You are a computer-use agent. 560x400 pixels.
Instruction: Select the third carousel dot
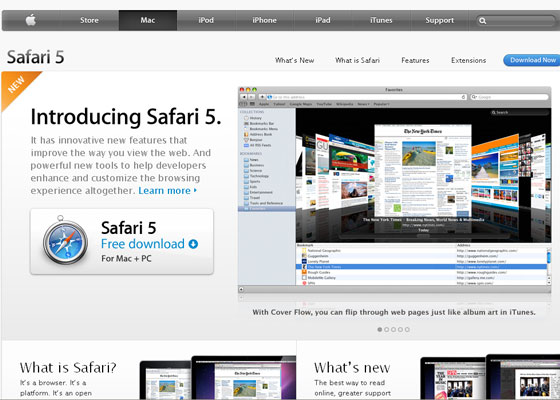tap(393, 329)
